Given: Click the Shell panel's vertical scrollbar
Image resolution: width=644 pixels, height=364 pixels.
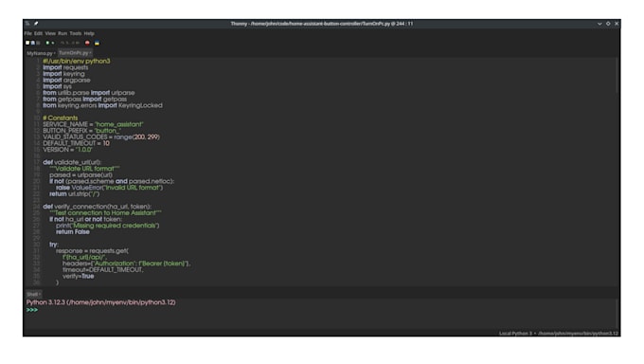Looking at the screenshot, I should pos(617,314).
